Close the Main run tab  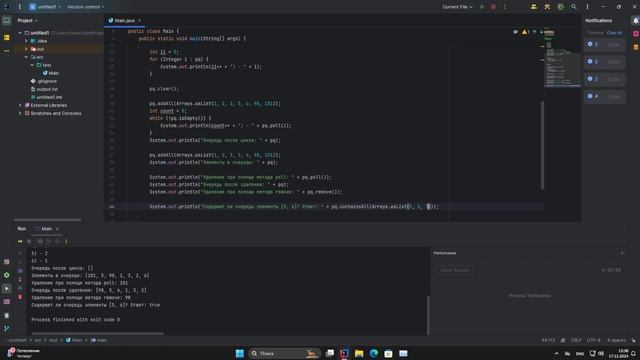pos(57,229)
